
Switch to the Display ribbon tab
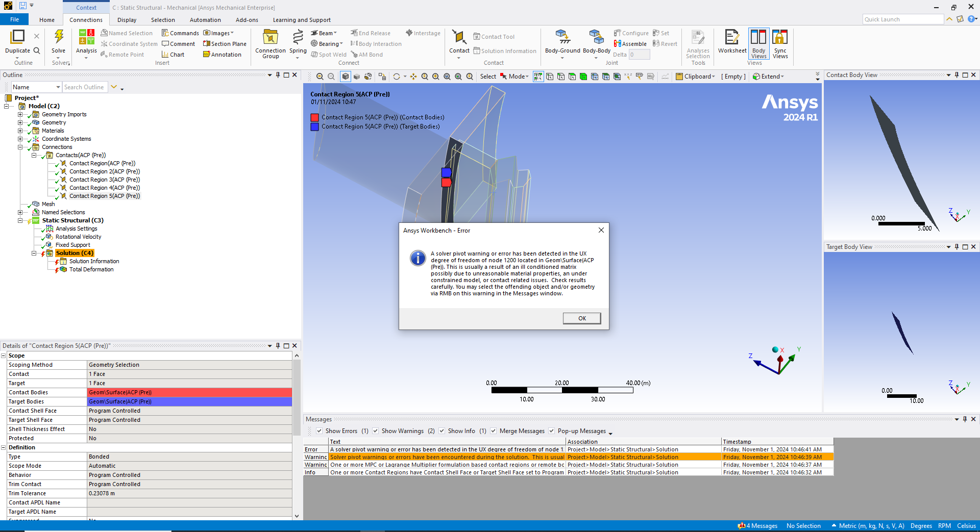pos(127,20)
